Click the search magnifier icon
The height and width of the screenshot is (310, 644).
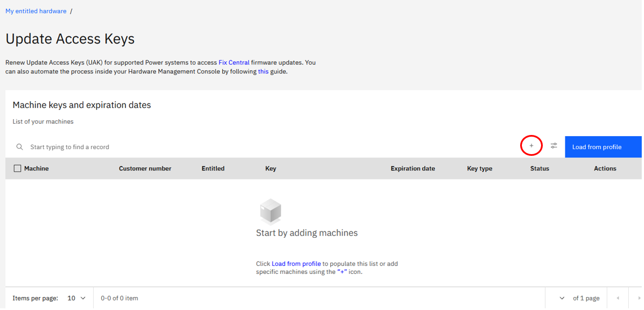(19, 147)
